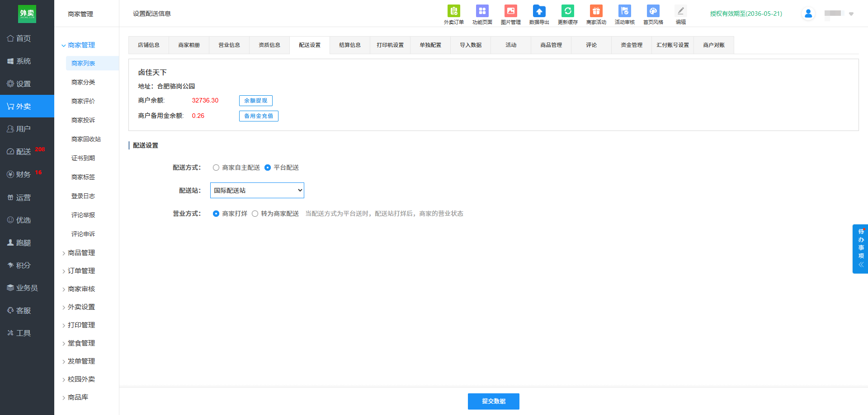Expand the 堂食管理 section
The width and height of the screenshot is (868, 415).
[x=78, y=343]
